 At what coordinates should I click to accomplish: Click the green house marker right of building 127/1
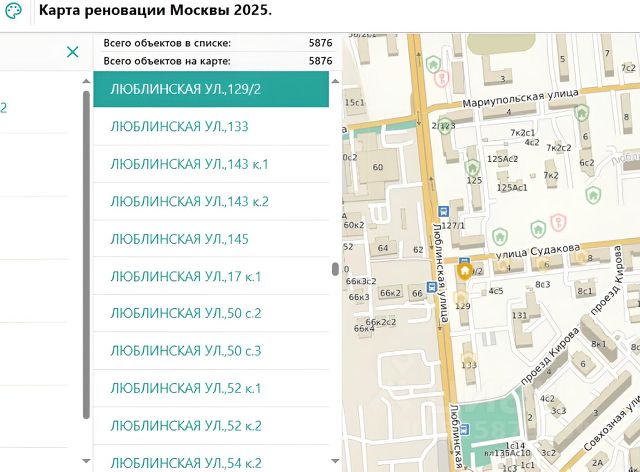[x=500, y=236]
